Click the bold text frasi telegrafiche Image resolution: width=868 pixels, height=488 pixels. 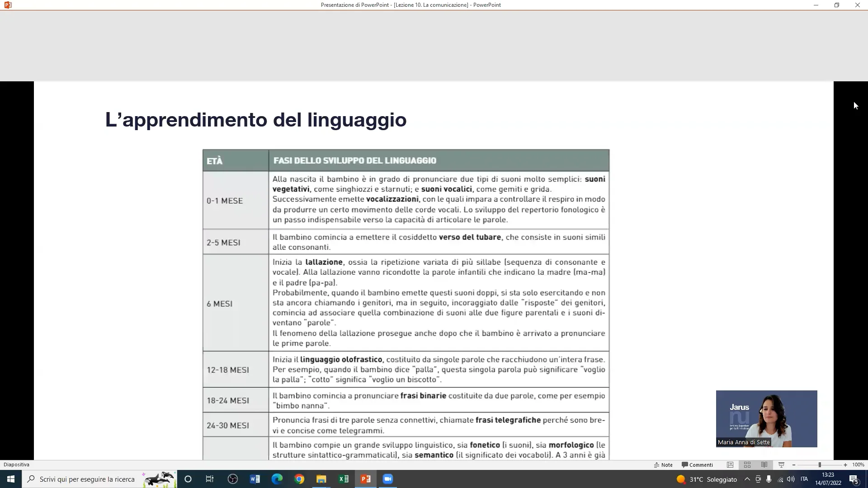coord(508,420)
